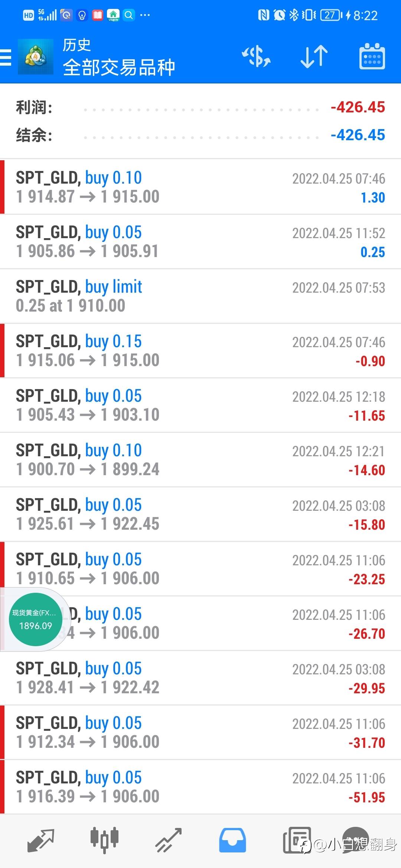Select the buy limit 0.25 at 1910.00 order
This screenshot has width=401, height=868.
[x=200, y=296]
